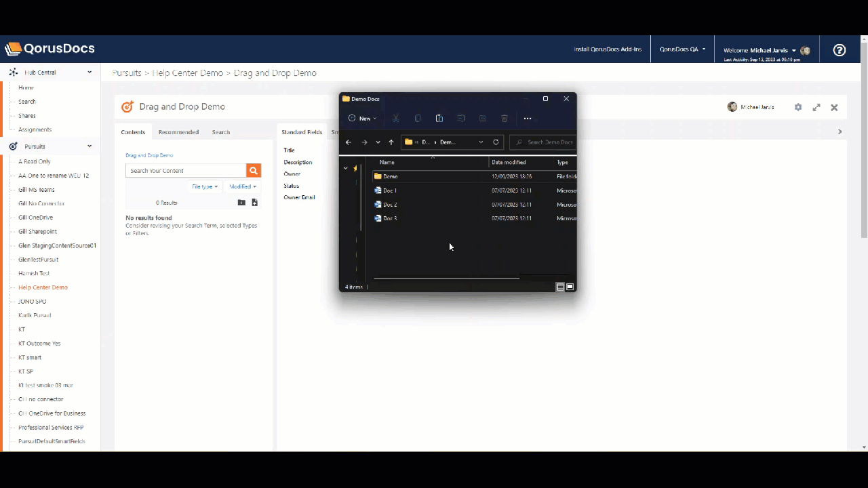Click the QorusDocs logo
Screen dimensions: 868x488
tap(50, 49)
